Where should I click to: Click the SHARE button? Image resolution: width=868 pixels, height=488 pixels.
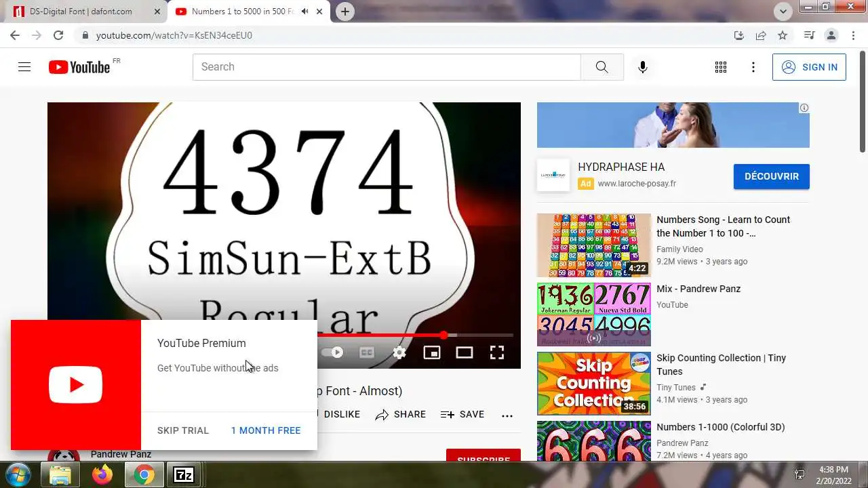click(401, 414)
